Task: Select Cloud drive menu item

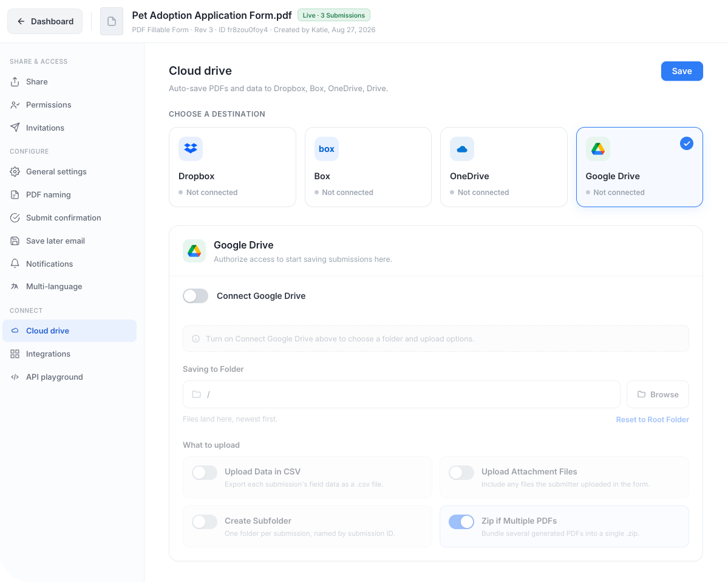Action: [x=70, y=330]
